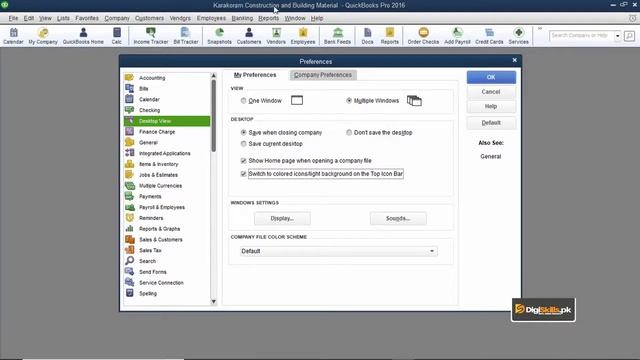This screenshot has height=360, width=640.
Task: Choose One Window view option
Action: click(x=244, y=100)
